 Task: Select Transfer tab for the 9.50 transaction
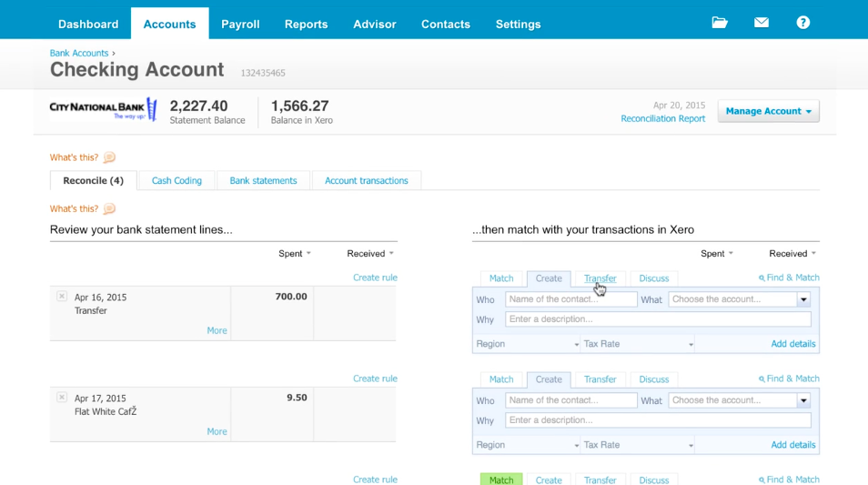(601, 379)
